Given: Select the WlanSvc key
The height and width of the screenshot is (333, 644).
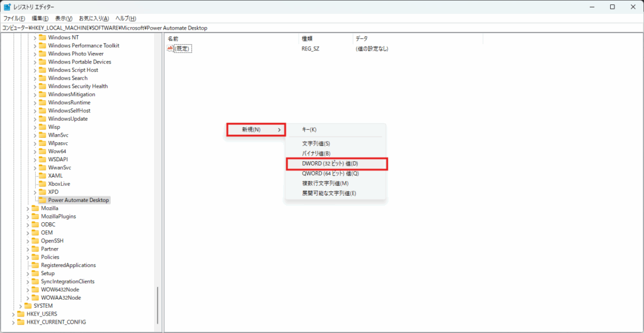Looking at the screenshot, I should click(x=57, y=135).
